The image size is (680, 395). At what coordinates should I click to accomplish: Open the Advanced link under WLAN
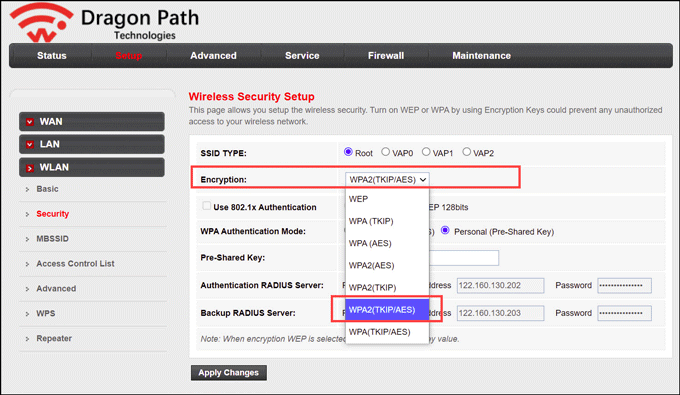click(x=56, y=288)
